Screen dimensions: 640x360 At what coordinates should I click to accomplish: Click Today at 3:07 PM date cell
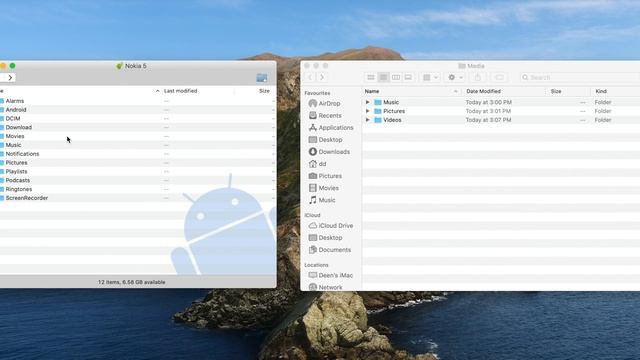pos(488,120)
